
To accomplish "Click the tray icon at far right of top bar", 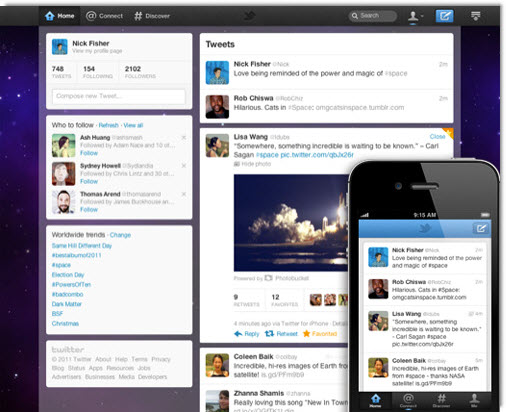I will coord(476,16).
